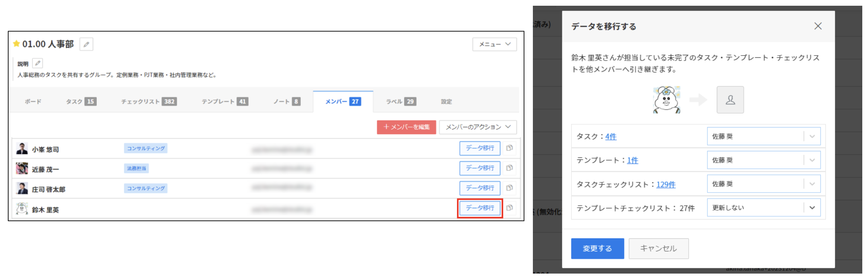Click the データ移行 button for 鈴木 里英
The height and width of the screenshot is (278, 868).
(480, 208)
